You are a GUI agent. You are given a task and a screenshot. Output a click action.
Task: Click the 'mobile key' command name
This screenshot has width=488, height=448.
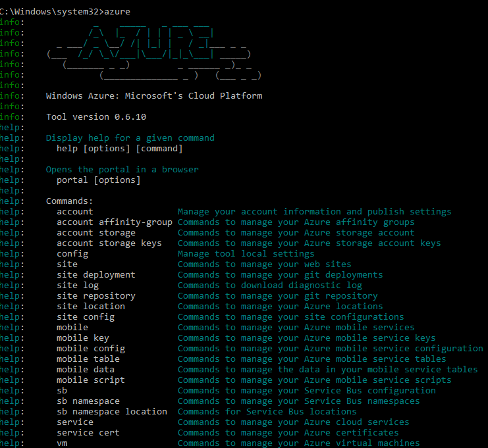point(83,338)
